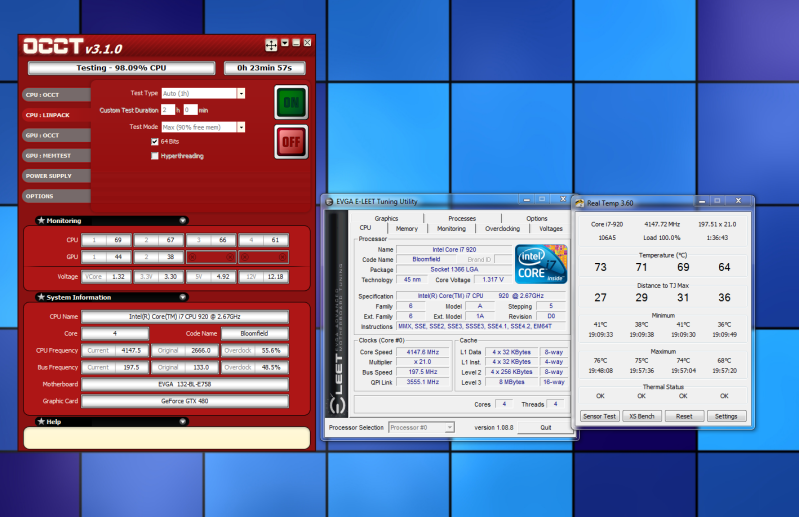
Task: Click the 12V 12.18 voltage reading
Action: click(x=263, y=277)
